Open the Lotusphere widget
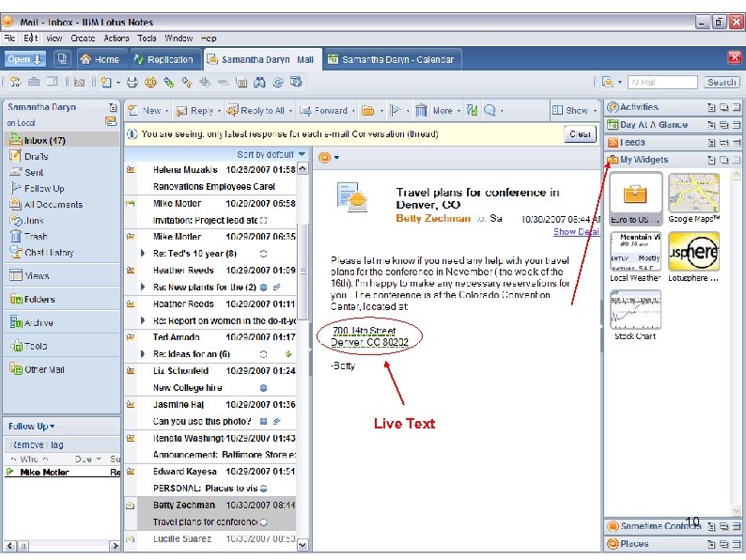The width and height of the screenshot is (746, 560). (693, 257)
